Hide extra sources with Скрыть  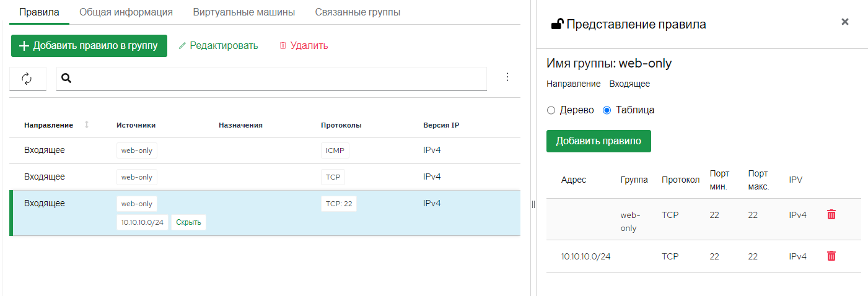pyautogui.click(x=188, y=222)
